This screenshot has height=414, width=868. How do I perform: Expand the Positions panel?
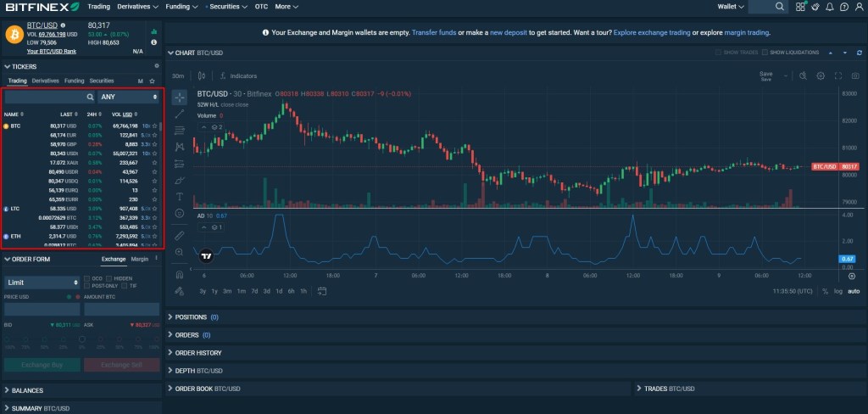(x=192, y=317)
